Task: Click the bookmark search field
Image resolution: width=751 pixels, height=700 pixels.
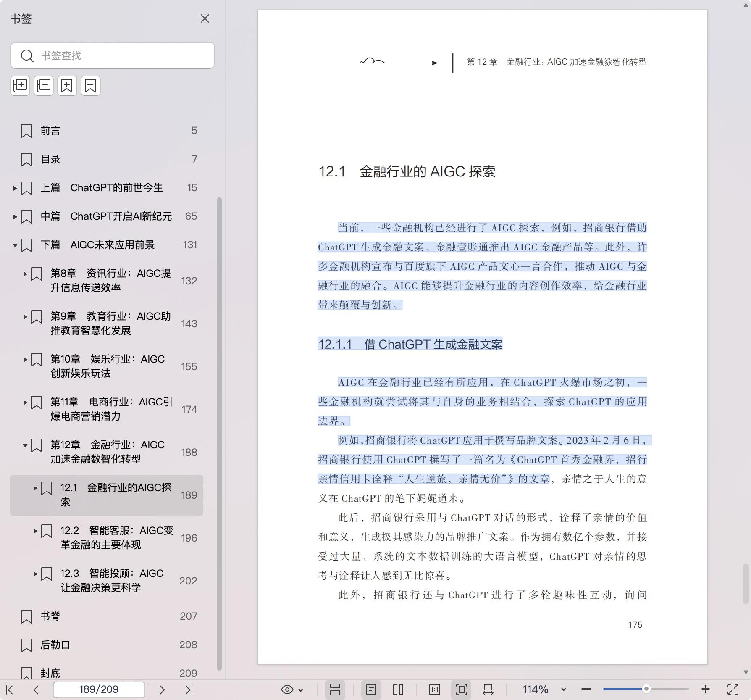Action: (x=113, y=55)
